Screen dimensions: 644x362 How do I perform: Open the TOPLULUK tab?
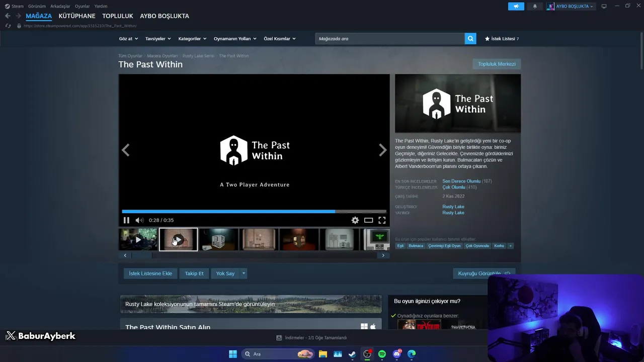tap(118, 16)
